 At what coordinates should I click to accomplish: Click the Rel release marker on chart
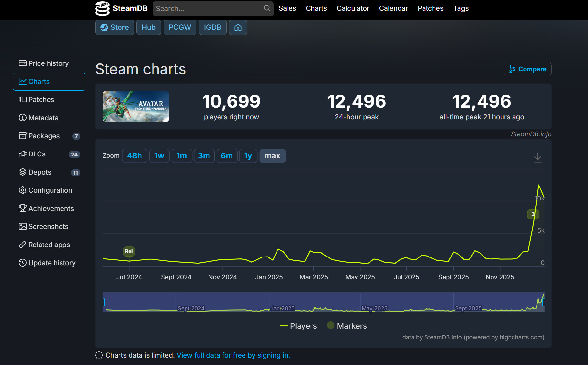coord(129,251)
